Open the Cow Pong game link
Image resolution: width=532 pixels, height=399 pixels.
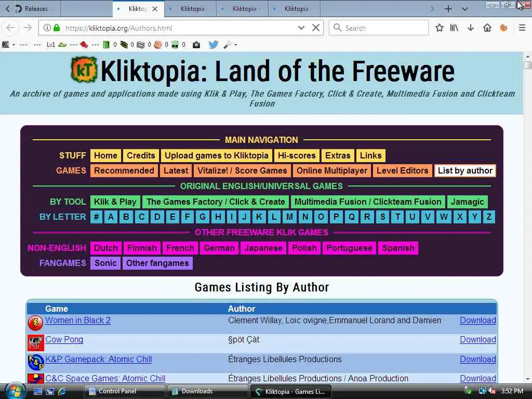64,340
